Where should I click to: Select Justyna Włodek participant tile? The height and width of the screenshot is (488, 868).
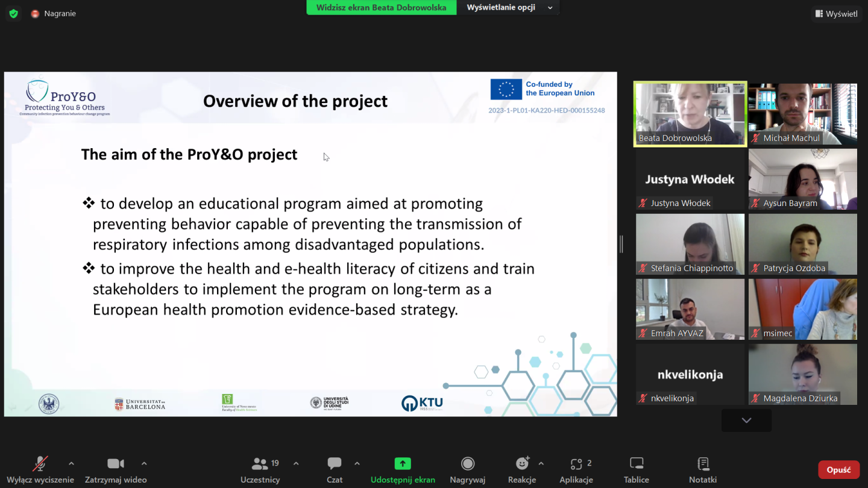(x=690, y=179)
